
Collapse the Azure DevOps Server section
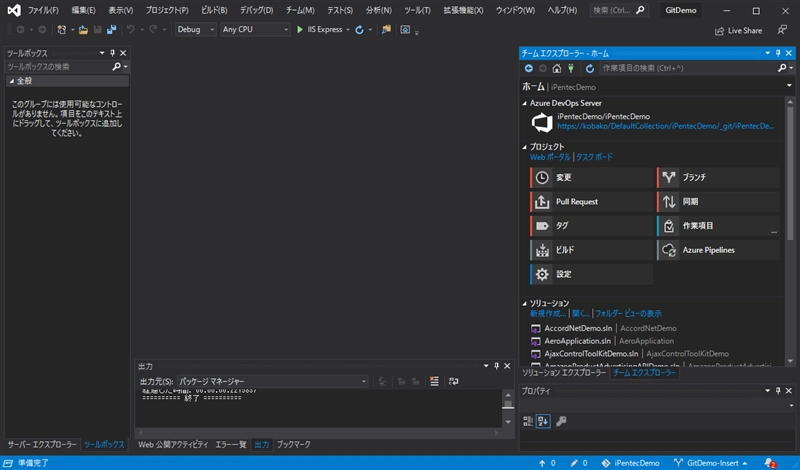pos(524,103)
